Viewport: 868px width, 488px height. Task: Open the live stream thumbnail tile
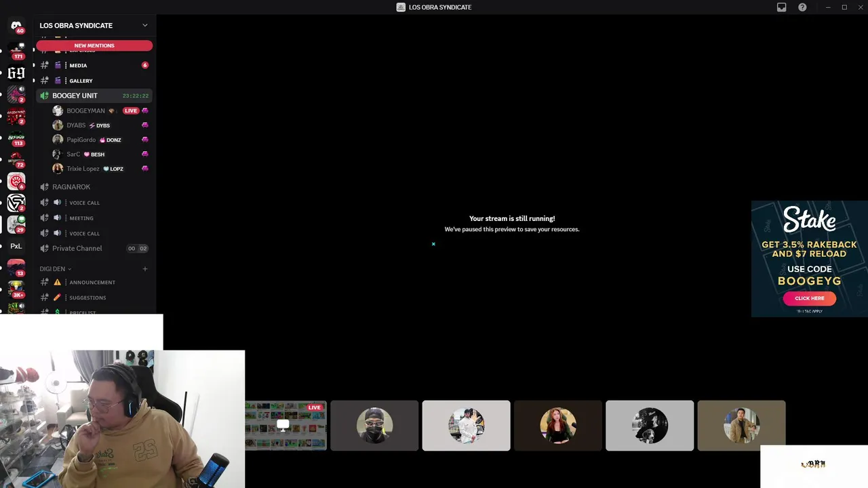(285, 426)
